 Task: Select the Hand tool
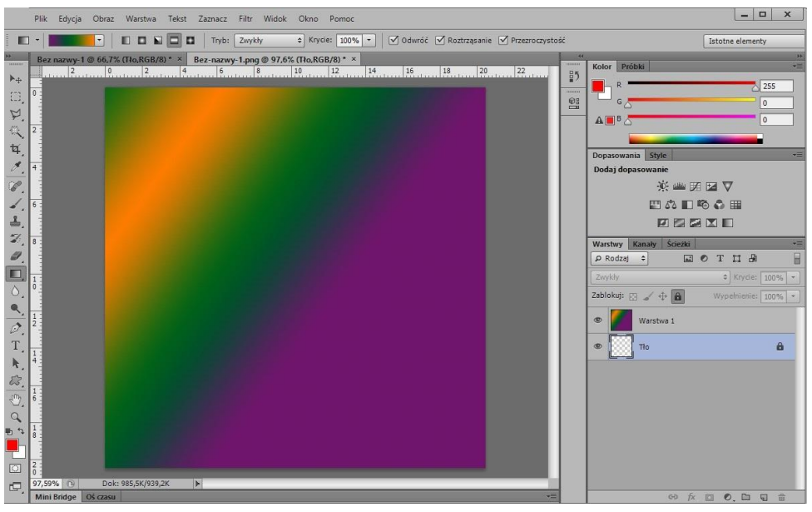coord(16,399)
